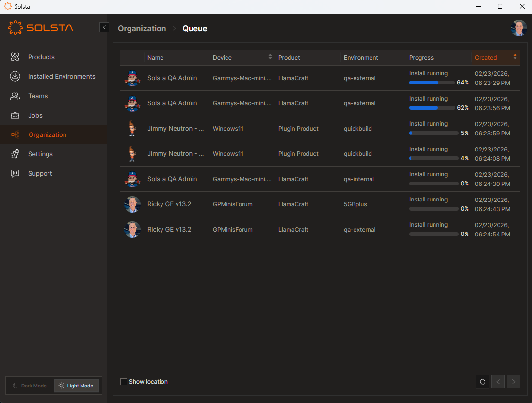
Task: Click Ricky GE v13.2 name, 06:24:54 PM row
Action: tap(169, 229)
